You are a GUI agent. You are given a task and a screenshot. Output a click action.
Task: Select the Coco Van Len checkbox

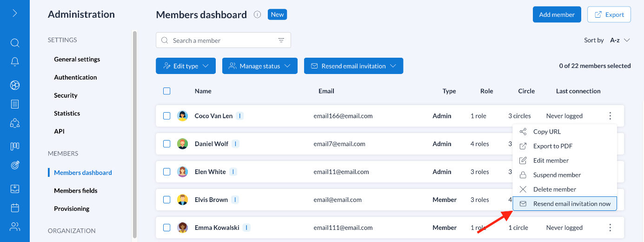167,116
